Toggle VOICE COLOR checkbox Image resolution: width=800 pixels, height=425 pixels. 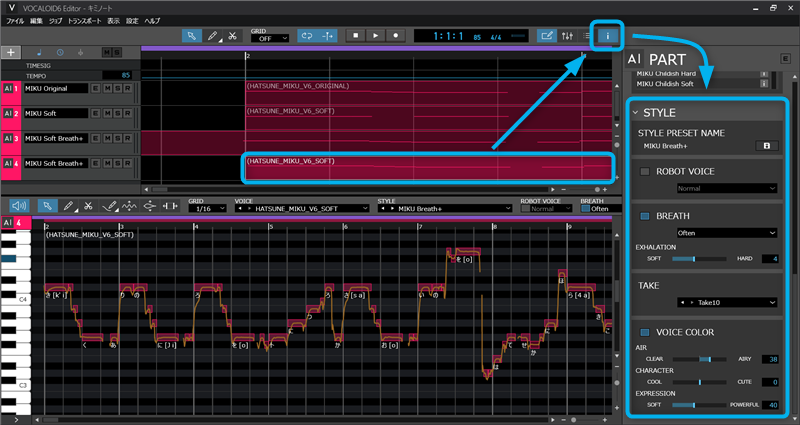tap(645, 333)
